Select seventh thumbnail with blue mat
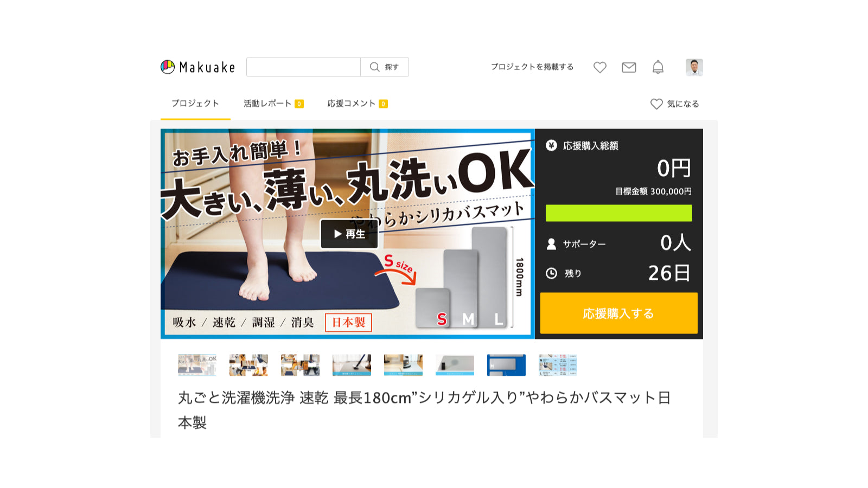Viewport: 868px width, 488px height. click(x=506, y=365)
